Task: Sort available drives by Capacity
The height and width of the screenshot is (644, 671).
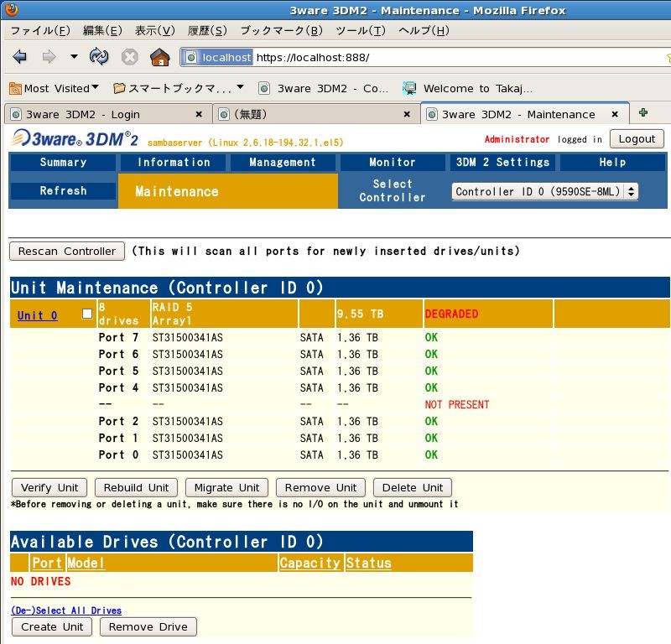Action: pos(309,563)
